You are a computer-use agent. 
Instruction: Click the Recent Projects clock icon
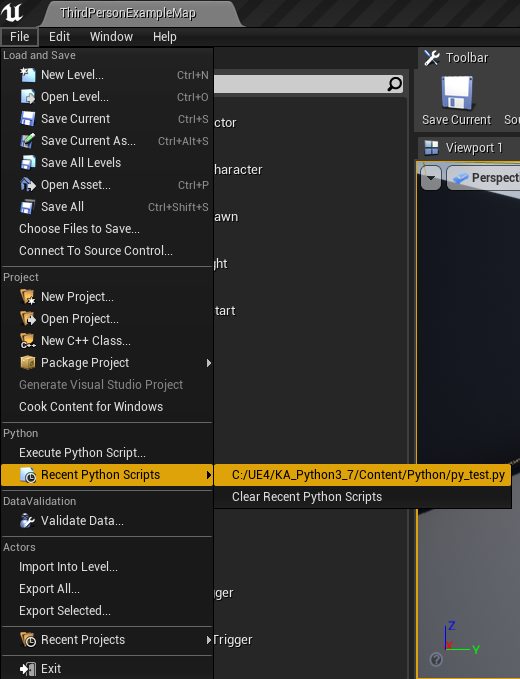28,640
